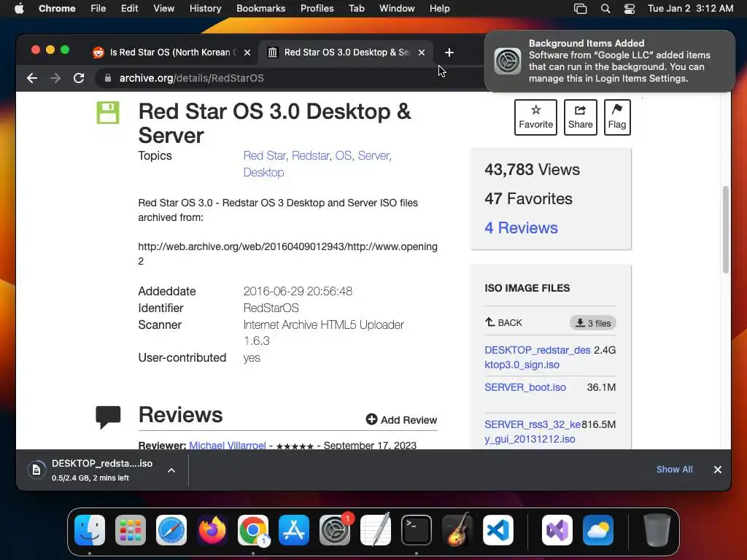This screenshot has width=747, height=560.
Task: Open Visual Studio Code from the dock
Action: 498,530
